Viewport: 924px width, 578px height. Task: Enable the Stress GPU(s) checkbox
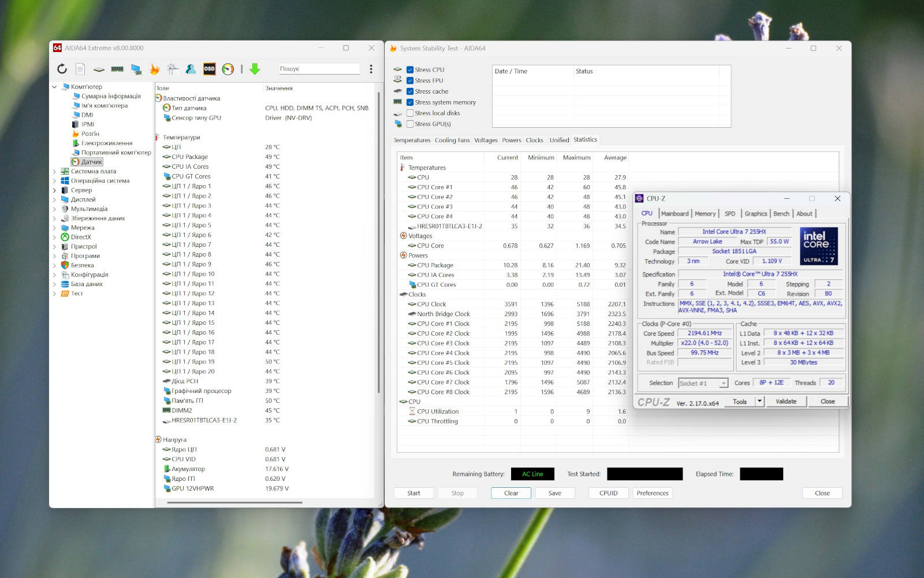(409, 124)
